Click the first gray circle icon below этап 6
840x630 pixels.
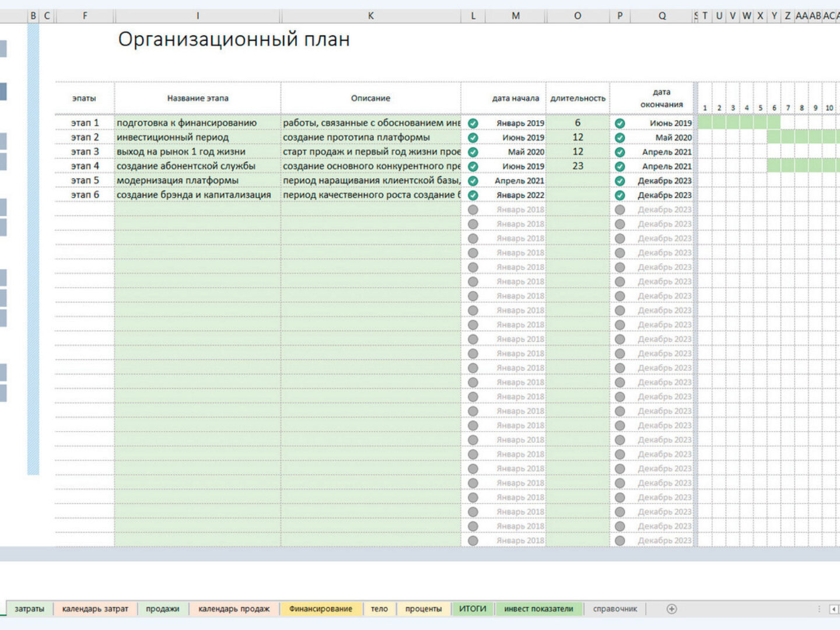coord(473,210)
